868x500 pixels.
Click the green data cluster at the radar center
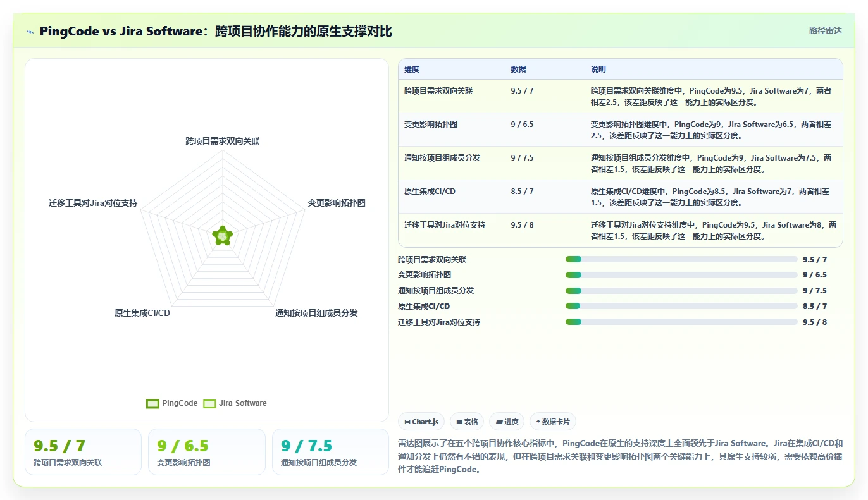(222, 235)
